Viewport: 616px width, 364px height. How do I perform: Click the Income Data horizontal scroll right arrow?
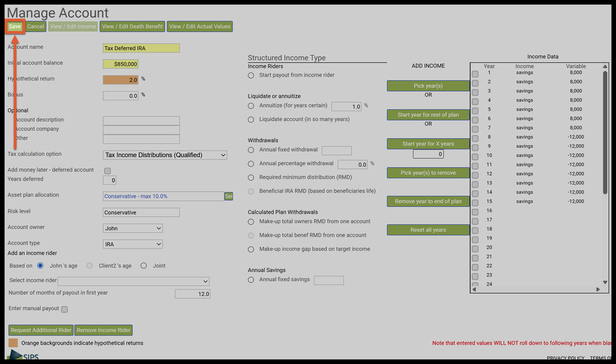click(598, 289)
